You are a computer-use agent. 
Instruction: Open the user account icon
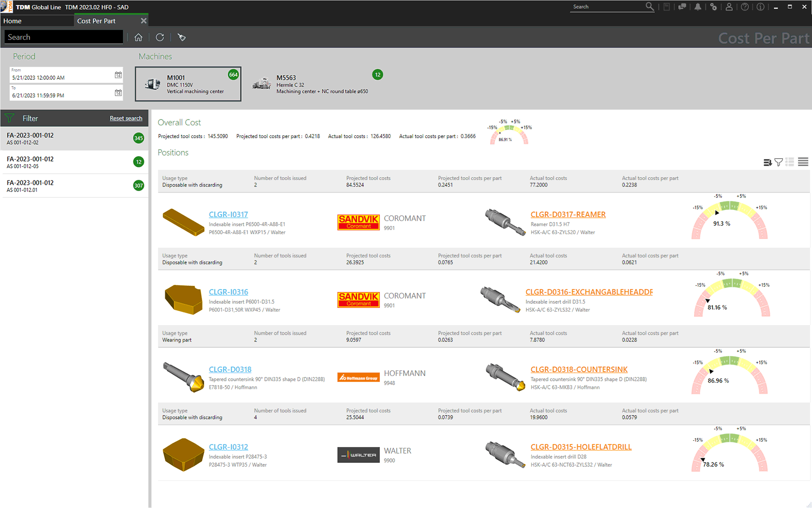tap(729, 7)
